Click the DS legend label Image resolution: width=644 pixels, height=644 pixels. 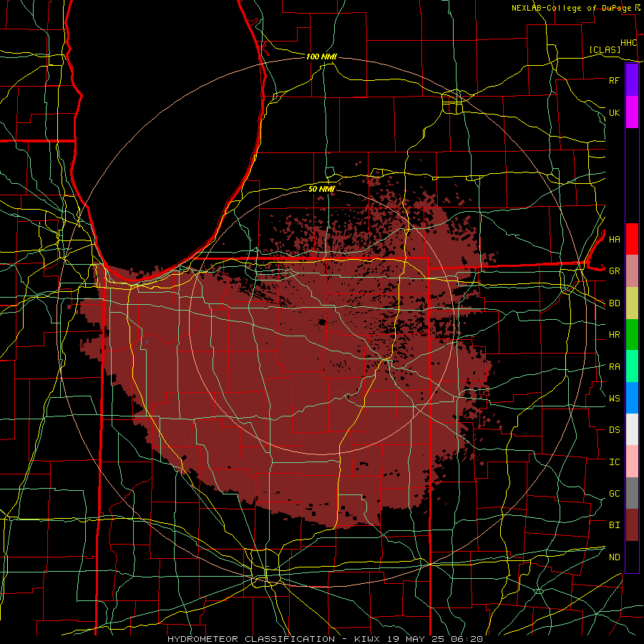pos(614,430)
